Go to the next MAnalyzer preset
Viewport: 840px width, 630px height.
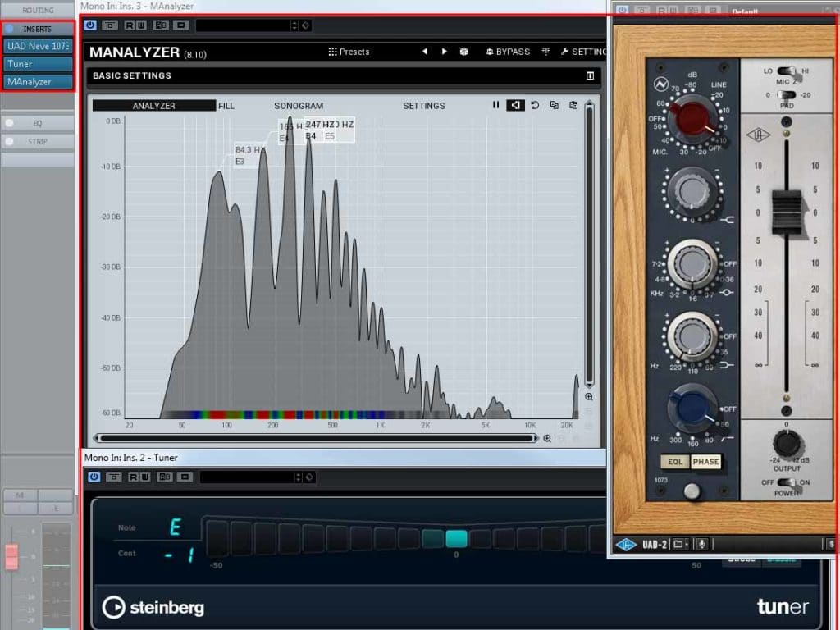point(444,52)
